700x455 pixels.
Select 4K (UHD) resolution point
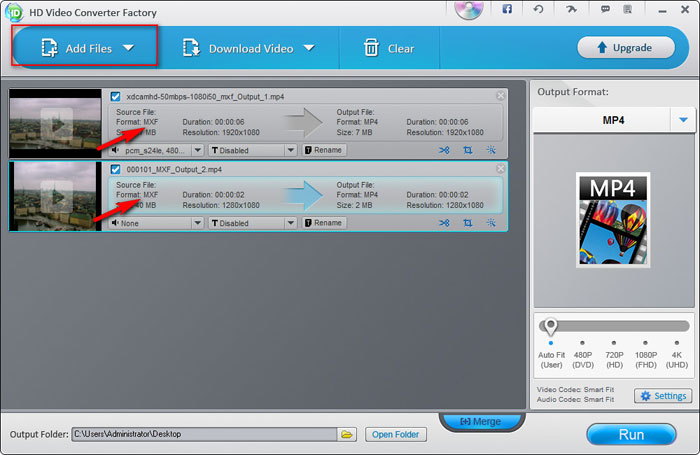coord(677,343)
